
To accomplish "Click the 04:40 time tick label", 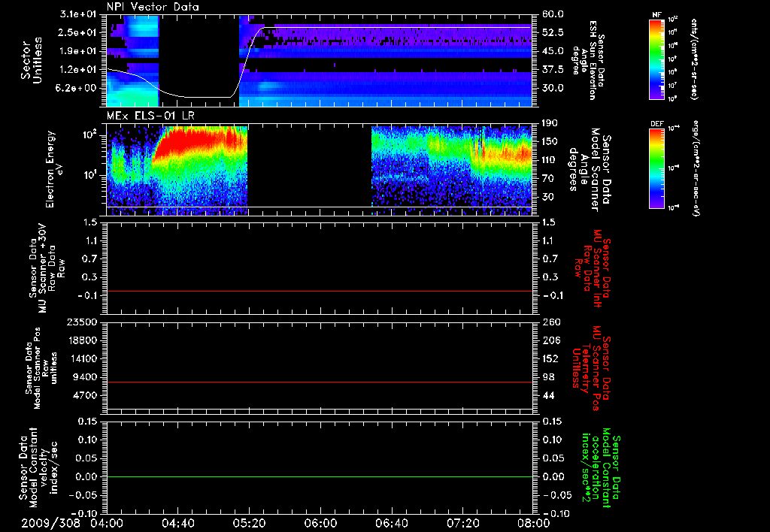I will pos(177,523).
